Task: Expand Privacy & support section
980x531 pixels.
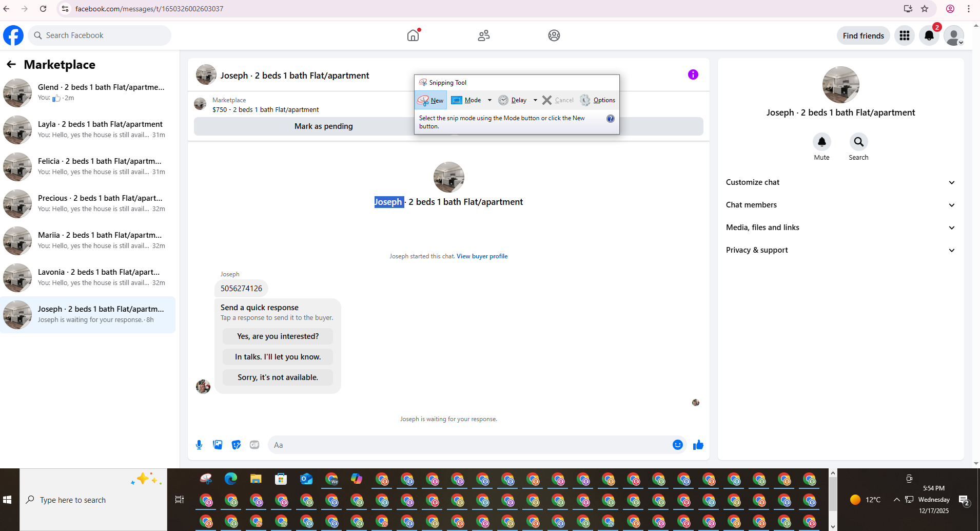Action: coord(840,250)
